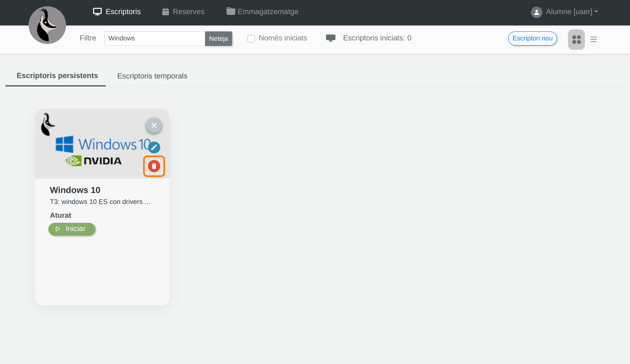Click the Filtre text input field
630x364 pixels.
point(154,38)
